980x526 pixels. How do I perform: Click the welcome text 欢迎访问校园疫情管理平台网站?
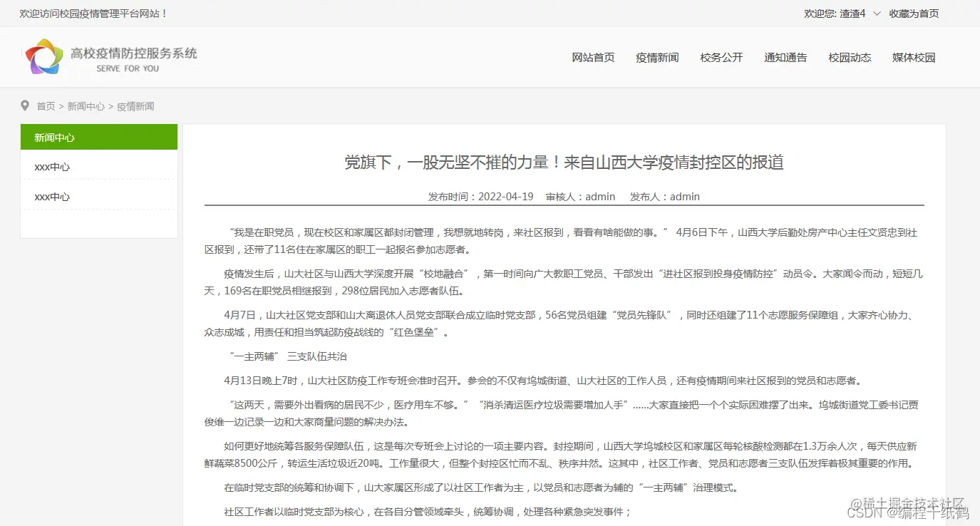94,14
